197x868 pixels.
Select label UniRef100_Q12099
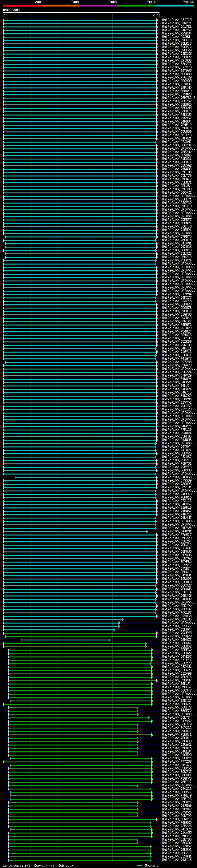(x=177, y=674)
